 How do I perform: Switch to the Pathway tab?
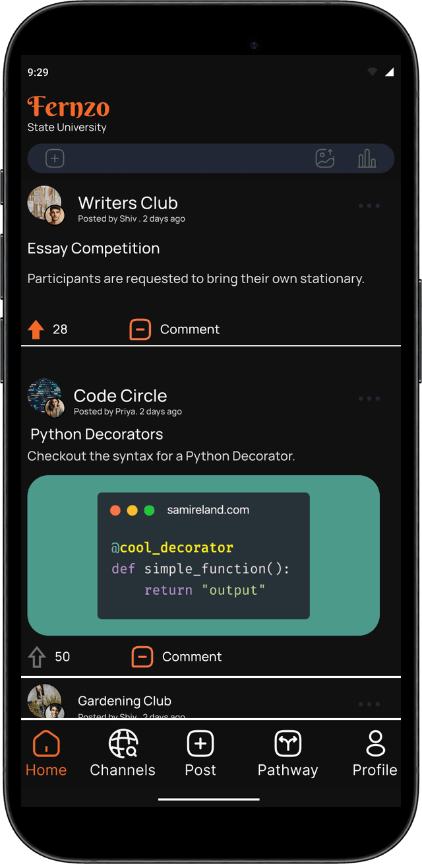click(287, 753)
